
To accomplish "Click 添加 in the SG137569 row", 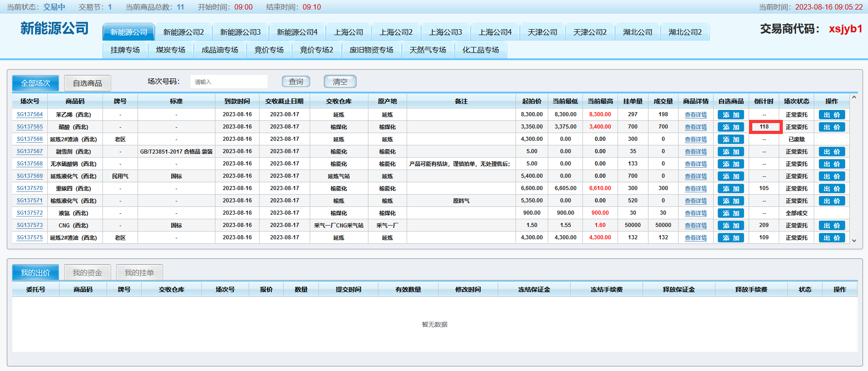I will pos(731,176).
